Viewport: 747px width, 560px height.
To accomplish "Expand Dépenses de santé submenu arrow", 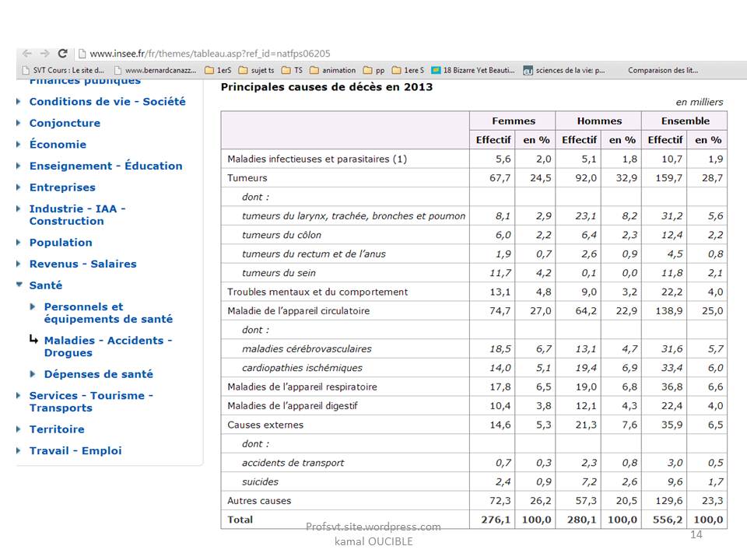I will [x=34, y=374].
